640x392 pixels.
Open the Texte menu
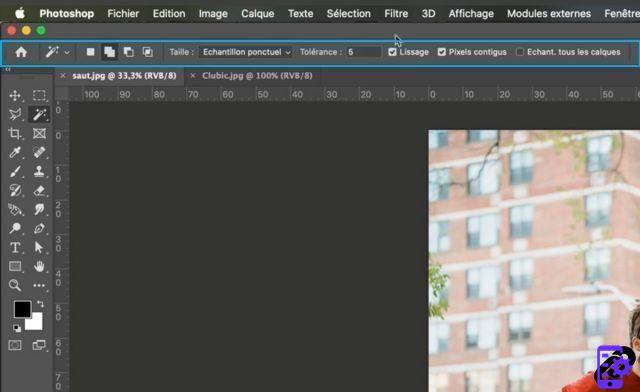[300, 13]
